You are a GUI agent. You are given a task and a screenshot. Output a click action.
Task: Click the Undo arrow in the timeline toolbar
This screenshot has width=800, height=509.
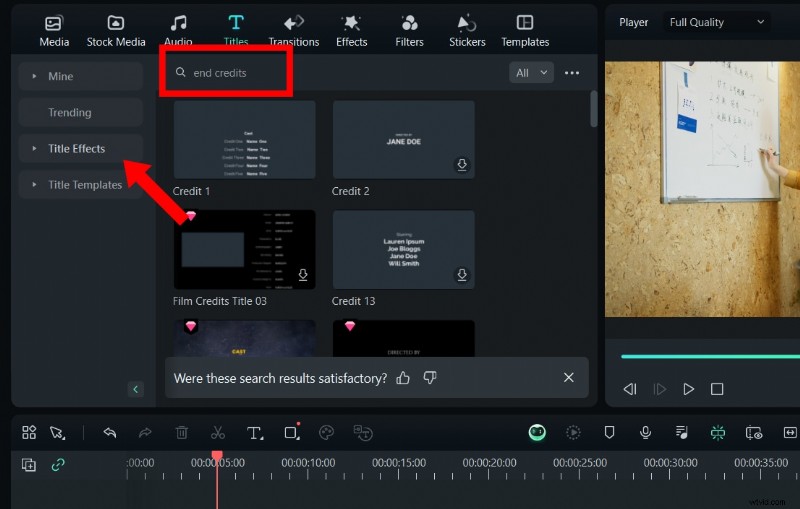point(110,433)
